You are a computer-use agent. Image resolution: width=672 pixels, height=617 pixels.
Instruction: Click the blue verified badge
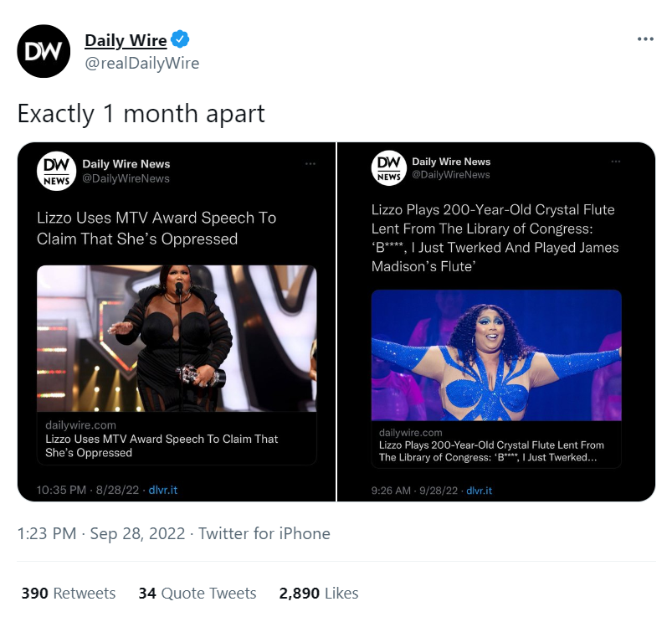pyautogui.click(x=180, y=39)
